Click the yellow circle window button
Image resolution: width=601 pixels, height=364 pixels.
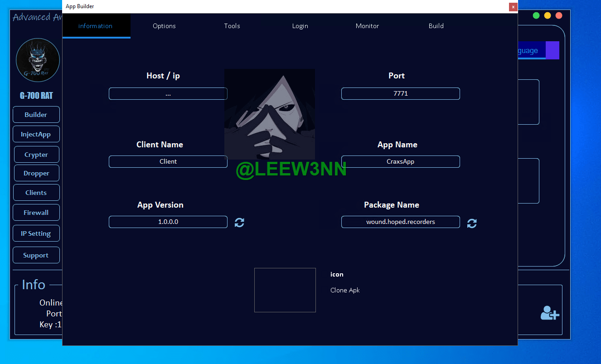click(x=548, y=15)
